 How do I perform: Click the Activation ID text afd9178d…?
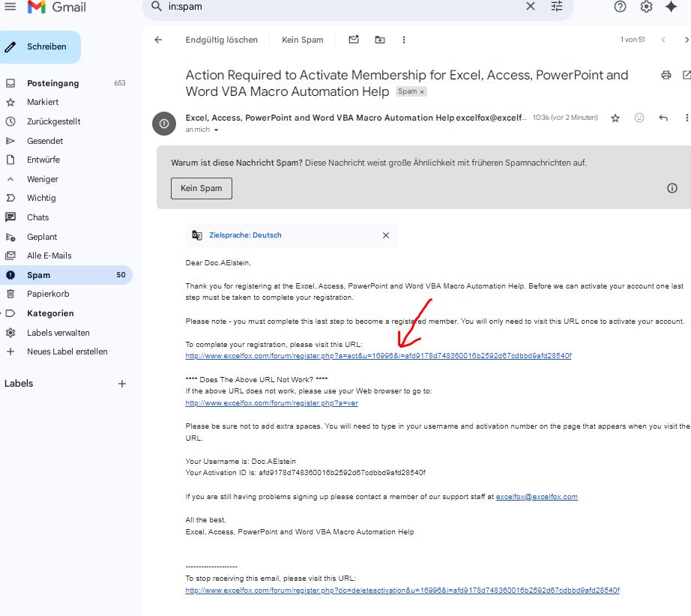[342, 473]
